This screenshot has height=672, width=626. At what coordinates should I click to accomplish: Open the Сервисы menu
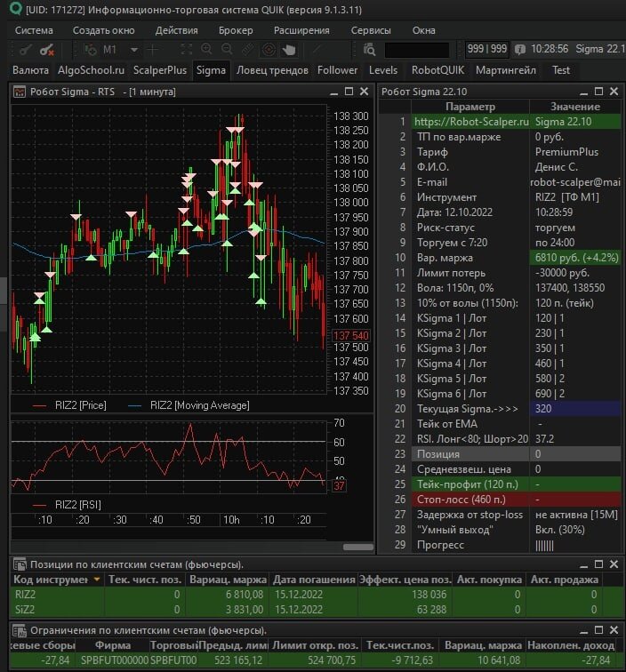click(x=371, y=30)
